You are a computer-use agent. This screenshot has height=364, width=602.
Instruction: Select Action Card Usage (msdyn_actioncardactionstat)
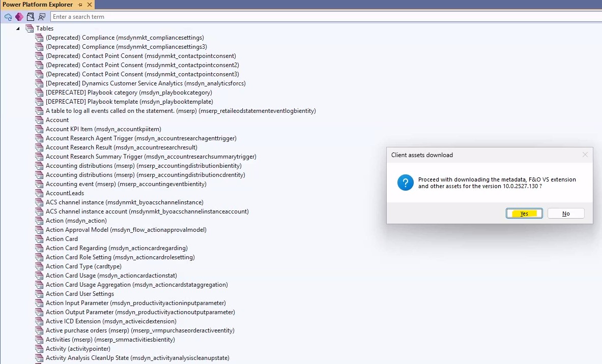pyautogui.click(x=111, y=276)
